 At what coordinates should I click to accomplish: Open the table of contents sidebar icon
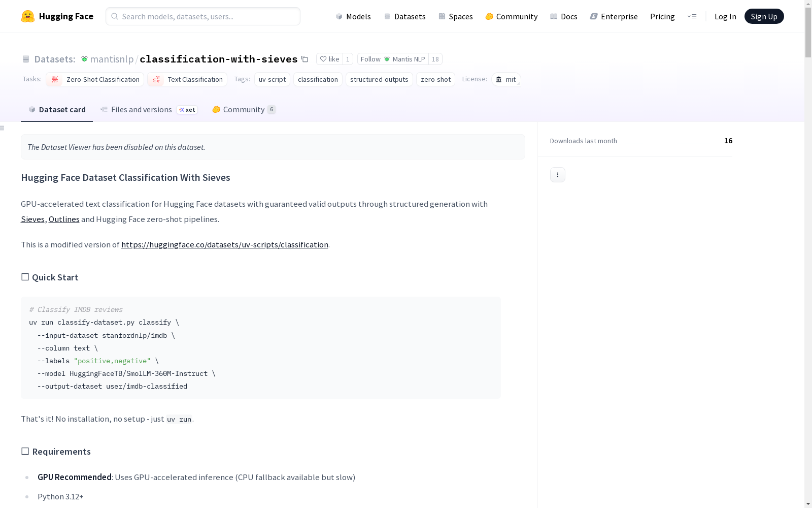tap(3, 128)
